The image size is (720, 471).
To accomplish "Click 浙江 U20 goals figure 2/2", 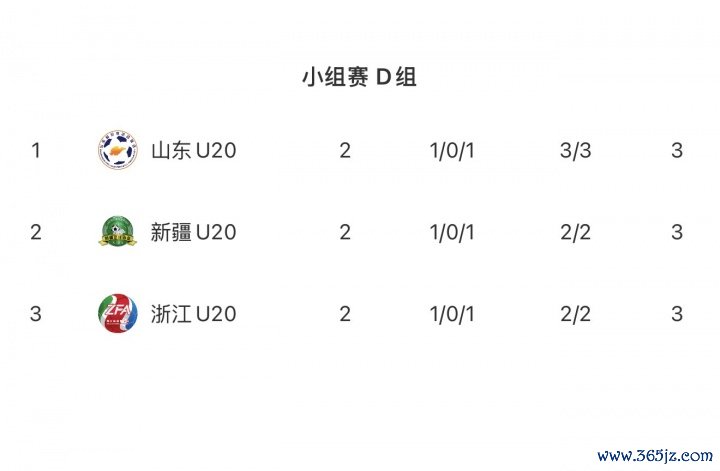I will [576, 314].
